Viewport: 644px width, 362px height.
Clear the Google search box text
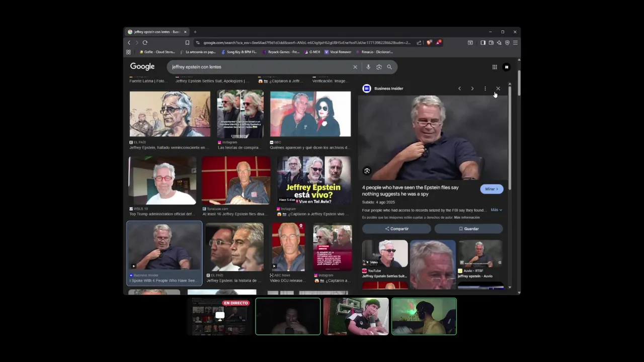point(355,67)
